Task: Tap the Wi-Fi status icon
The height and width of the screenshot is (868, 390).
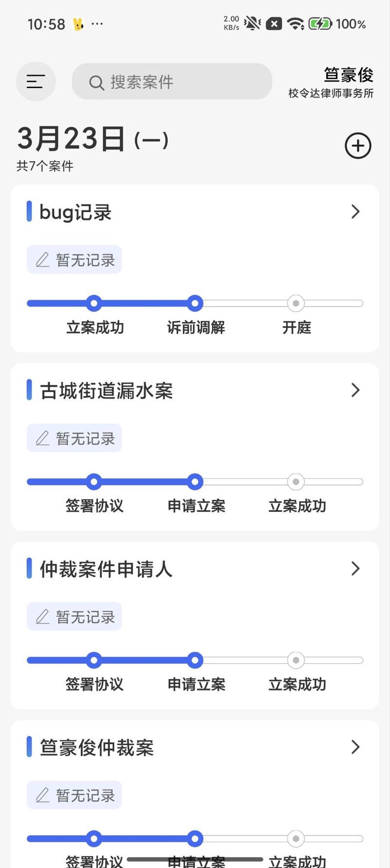Action: tap(295, 23)
